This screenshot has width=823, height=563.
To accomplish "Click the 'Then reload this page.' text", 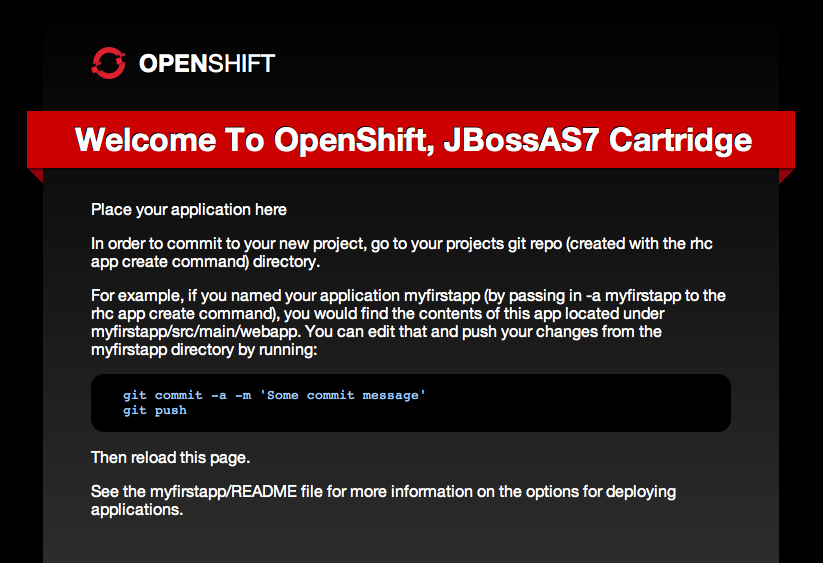I will [171, 458].
